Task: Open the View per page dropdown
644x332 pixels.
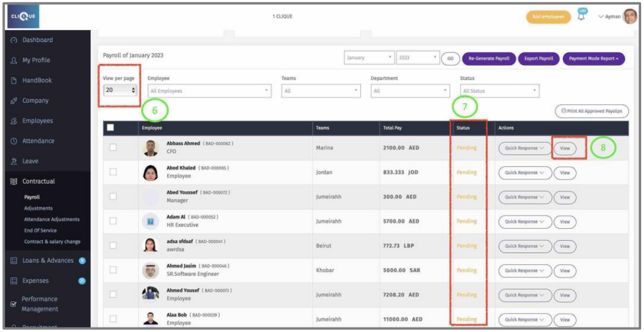Action: (121, 90)
